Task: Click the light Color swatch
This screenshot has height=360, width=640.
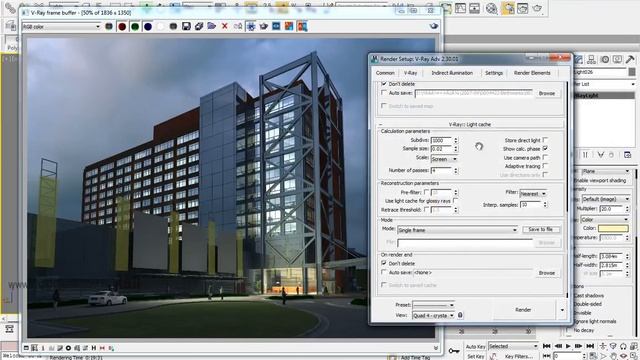Action: (613, 228)
